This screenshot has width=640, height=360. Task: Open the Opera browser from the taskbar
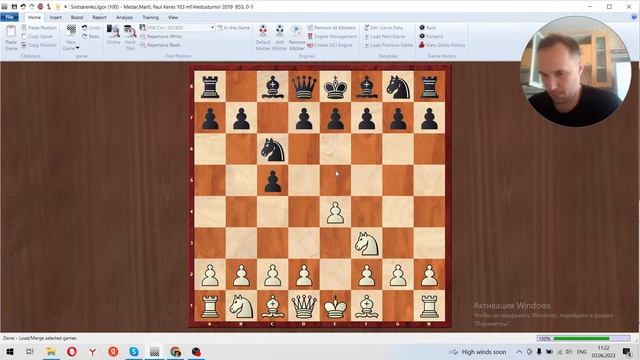coord(72,351)
